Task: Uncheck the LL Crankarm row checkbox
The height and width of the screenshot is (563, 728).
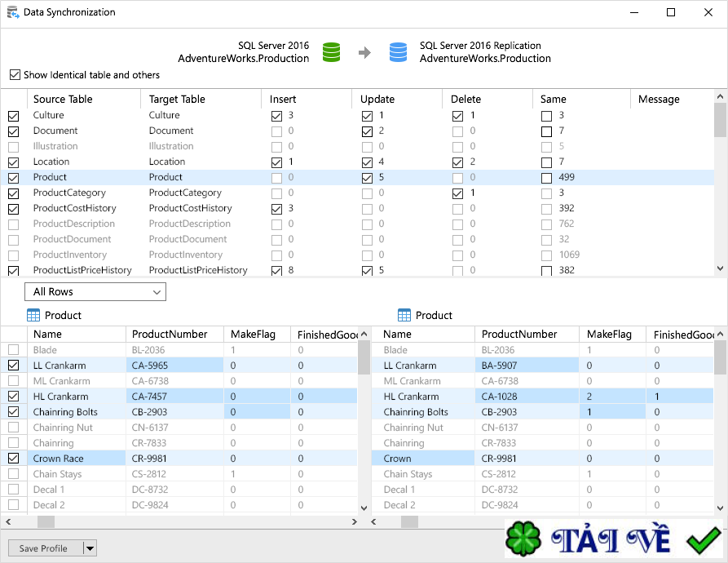Action: point(14,366)
